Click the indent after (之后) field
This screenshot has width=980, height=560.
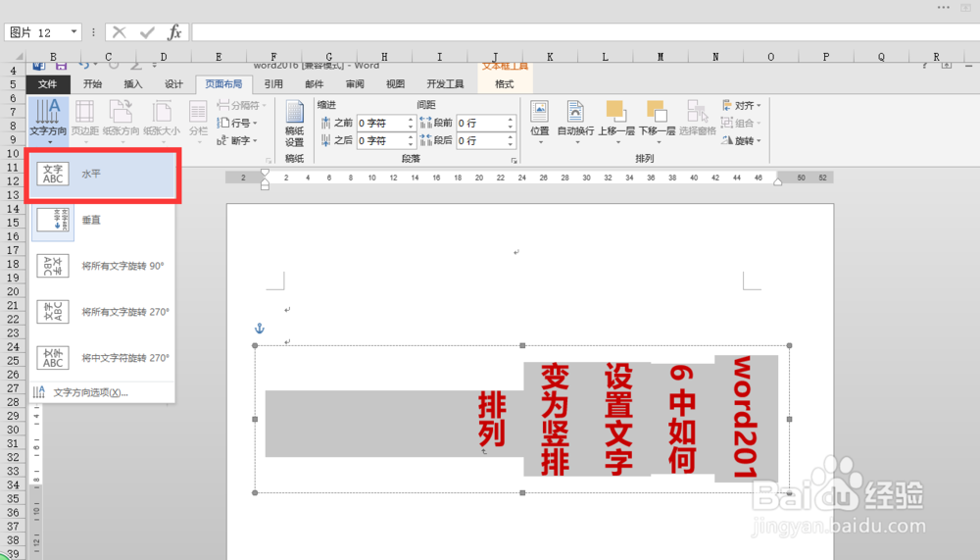click(381, 140)
